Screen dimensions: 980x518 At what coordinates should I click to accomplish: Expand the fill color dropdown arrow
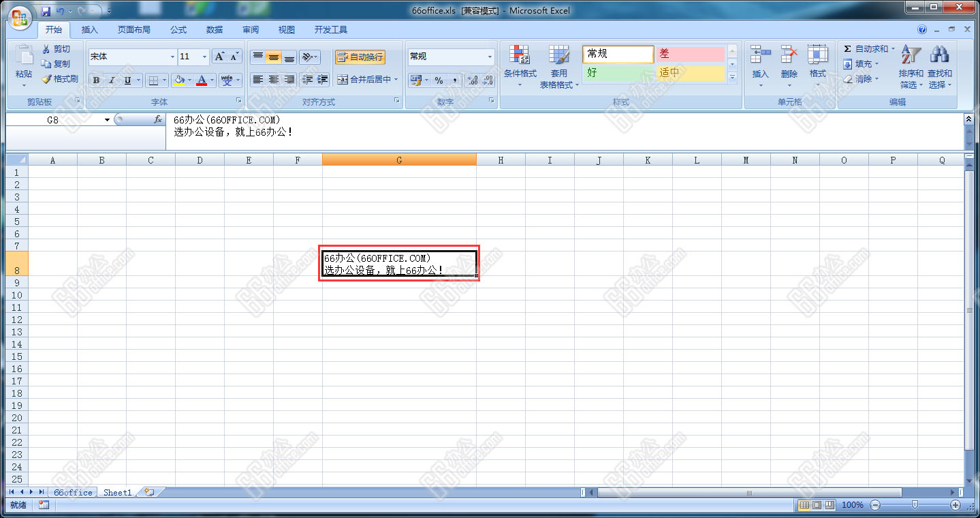[x=190, y=80]
